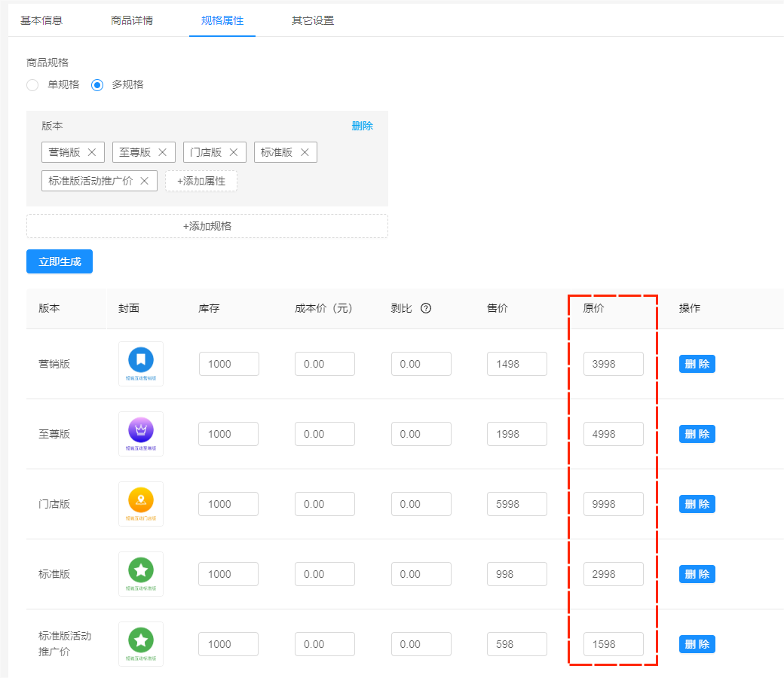Click the 至尊版 purple crown cover icon
784x678 pixels.
141,433
